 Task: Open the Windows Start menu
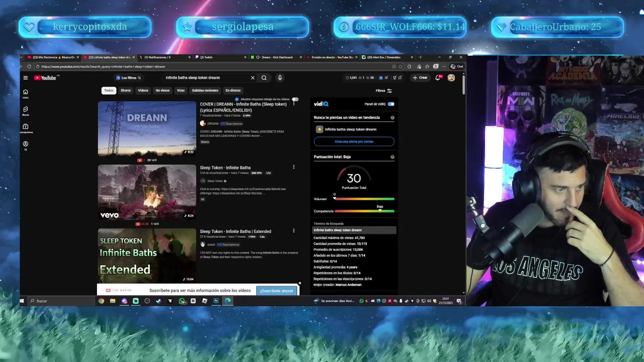click(22, 301)
